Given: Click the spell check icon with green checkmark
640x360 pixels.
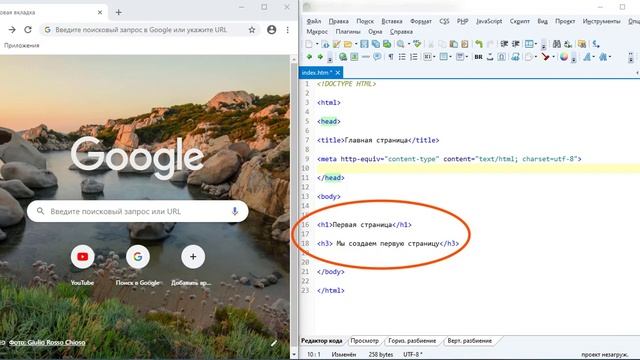Looking at the screenshot, I should [x=417, y=44].
